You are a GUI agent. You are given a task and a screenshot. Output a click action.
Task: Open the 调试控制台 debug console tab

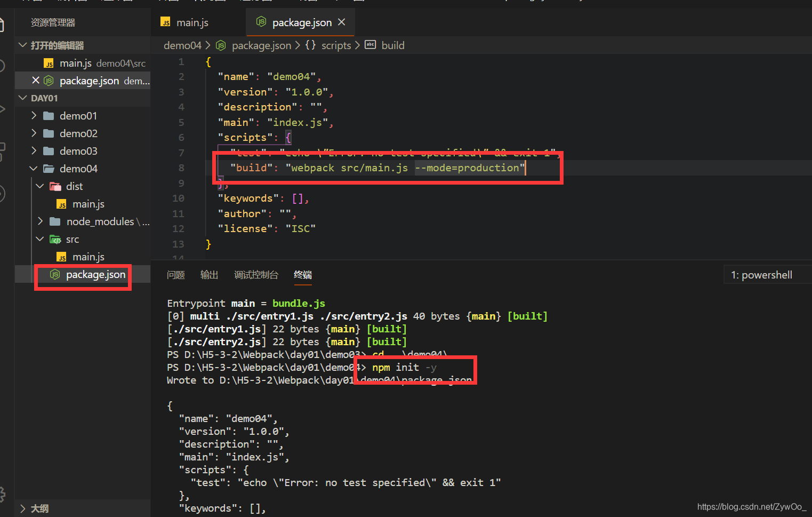point(256,275)
